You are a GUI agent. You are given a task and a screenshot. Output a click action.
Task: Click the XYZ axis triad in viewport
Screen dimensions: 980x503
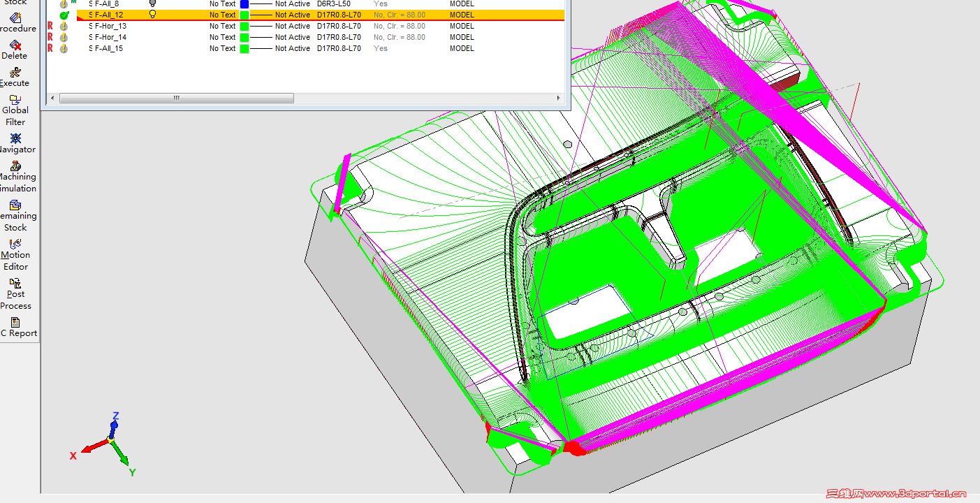pyautogui.click(x=105, y=444)
